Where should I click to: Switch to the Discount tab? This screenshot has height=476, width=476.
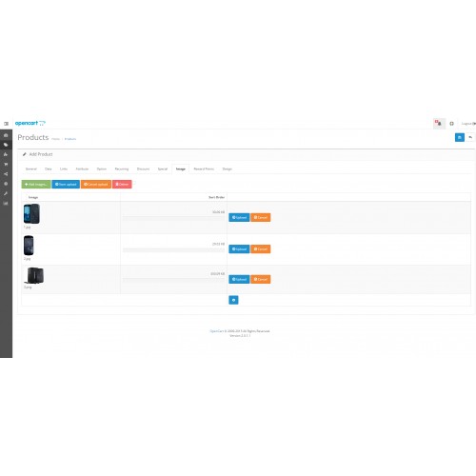[x=143, y=169]
